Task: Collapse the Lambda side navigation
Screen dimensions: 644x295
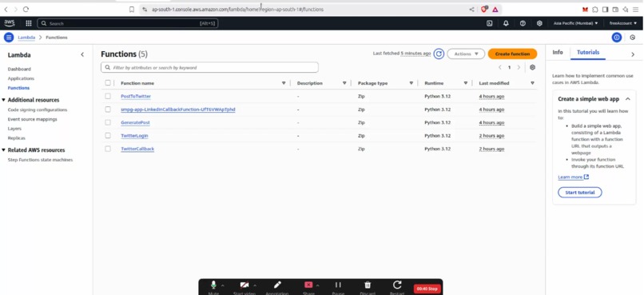Action: pyautogui.click(x=82, y=54)
